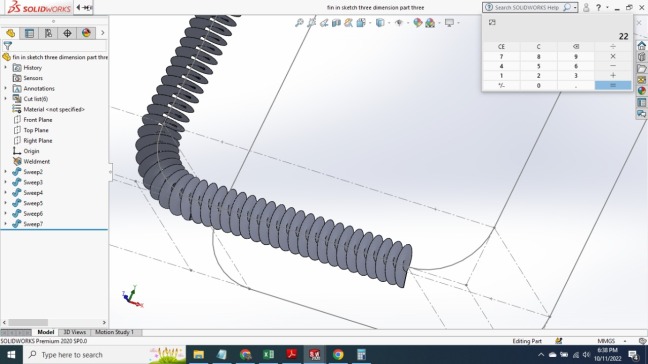The width and height of the screenshot is (648, 364).
Task: Expand the Sweep7 feature
Action: tap(5, 224)
